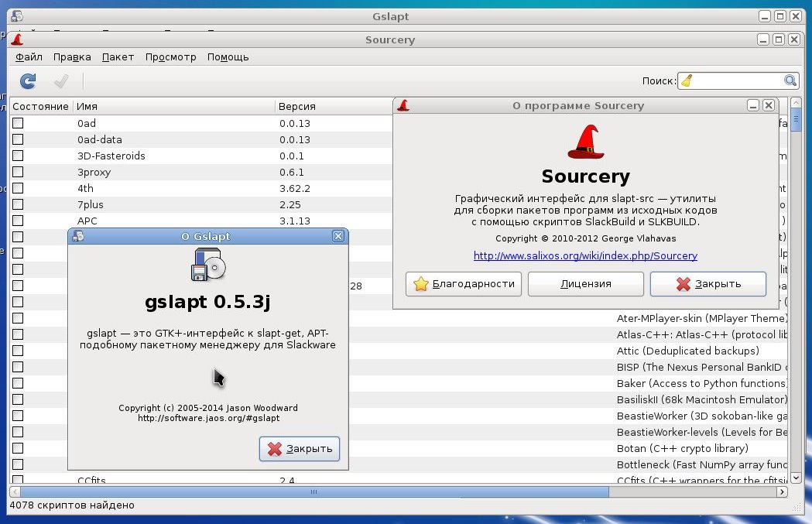812x524 pixels.
Task: Click the wizard hat icon in Sourcery title bar
Action: [x=17, y=39]
